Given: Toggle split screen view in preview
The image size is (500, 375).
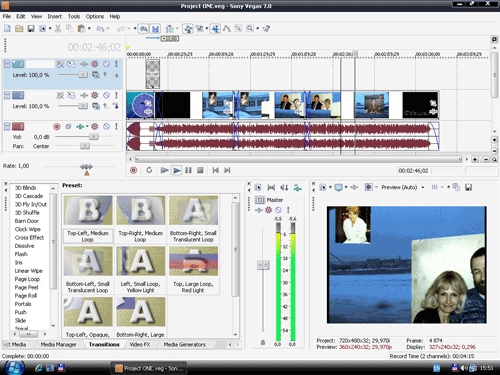Looking at the screenshot, I should tap(368, 187).
